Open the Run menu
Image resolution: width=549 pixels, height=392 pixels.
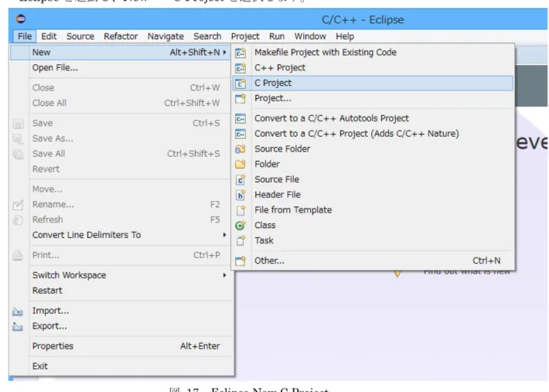pyautogui.click(x=277, y=36)
